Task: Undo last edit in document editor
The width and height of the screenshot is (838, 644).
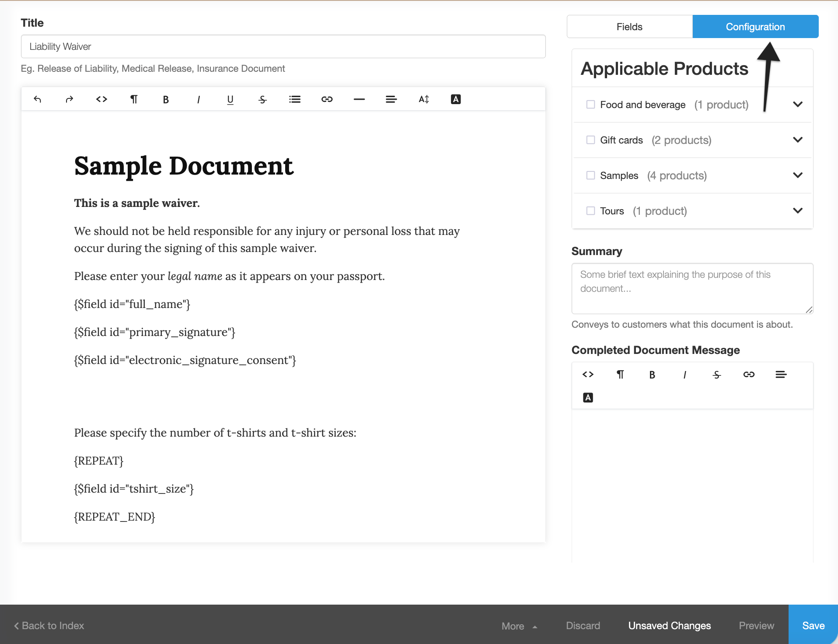Action: tap(37, 99)
